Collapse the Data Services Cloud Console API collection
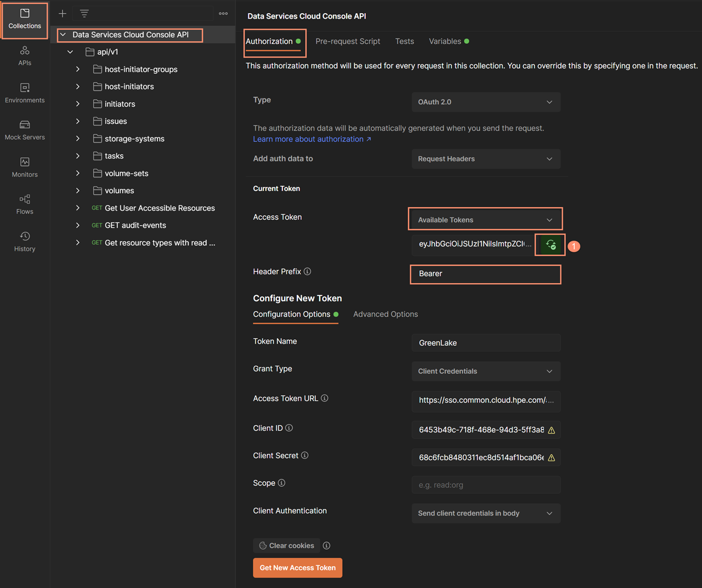 (63, 35)
